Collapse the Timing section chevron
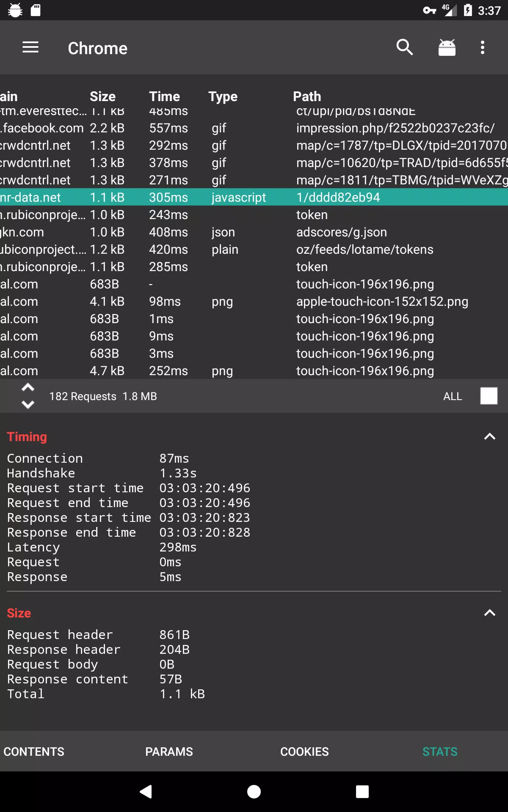Image resolution: width=508 pixels, height=812 pixels. pos(490,436)
